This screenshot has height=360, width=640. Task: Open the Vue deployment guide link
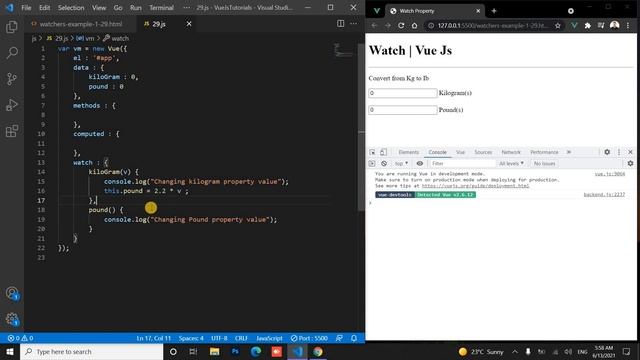(475, 186)
